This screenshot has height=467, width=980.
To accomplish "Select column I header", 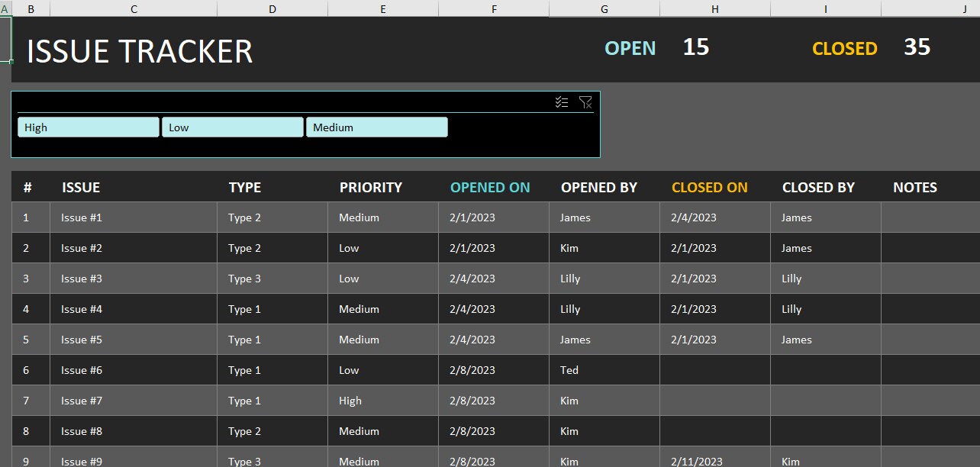I will 826,8.
